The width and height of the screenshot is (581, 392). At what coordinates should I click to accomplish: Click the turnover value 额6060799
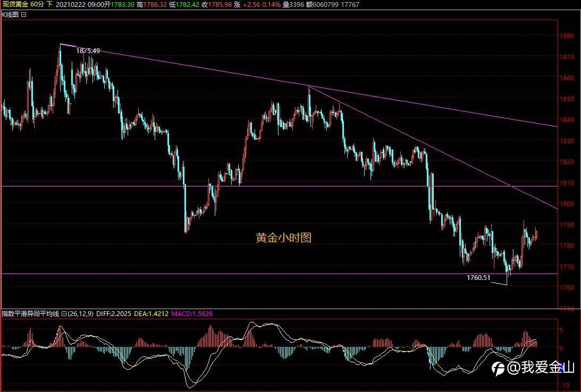pos(322,4)
